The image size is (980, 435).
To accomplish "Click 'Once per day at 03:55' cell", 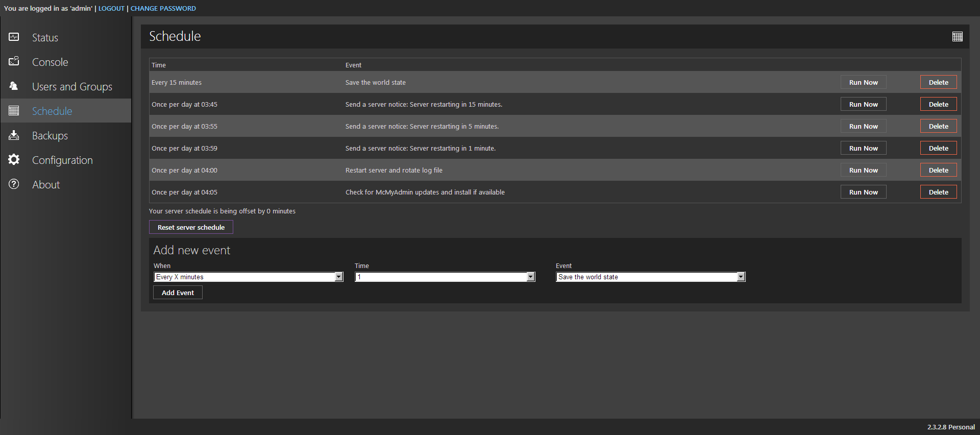I will click(184, 126).
